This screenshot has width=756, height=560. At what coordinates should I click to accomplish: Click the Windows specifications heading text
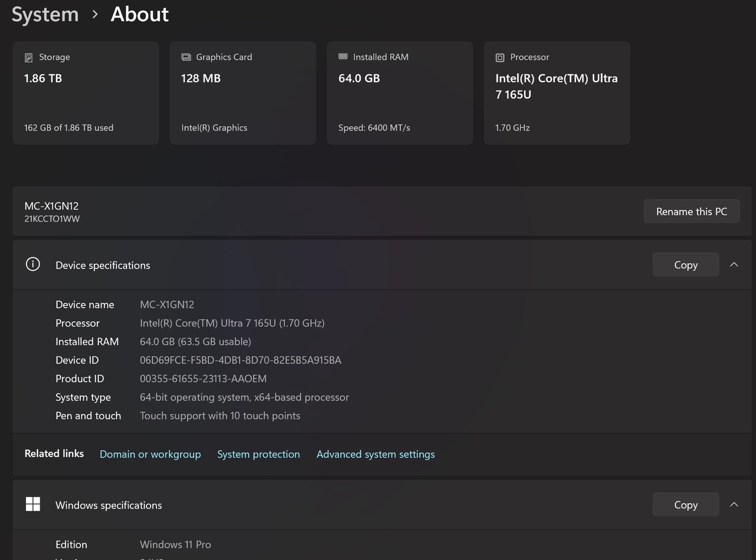click(109, 505)
